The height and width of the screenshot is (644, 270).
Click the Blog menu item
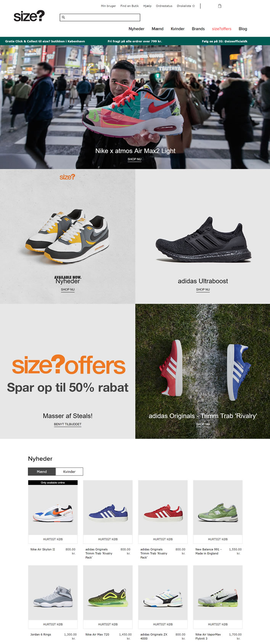(x=243, y=29)
